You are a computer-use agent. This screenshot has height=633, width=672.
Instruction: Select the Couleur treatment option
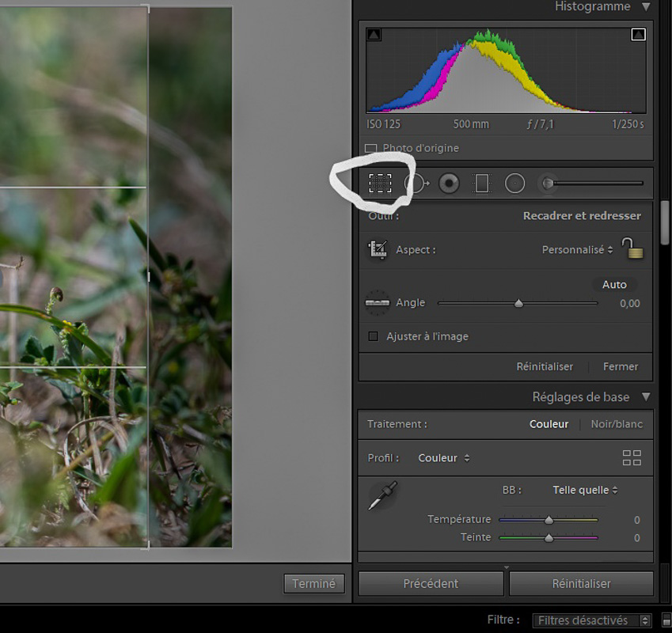[549, 424]
